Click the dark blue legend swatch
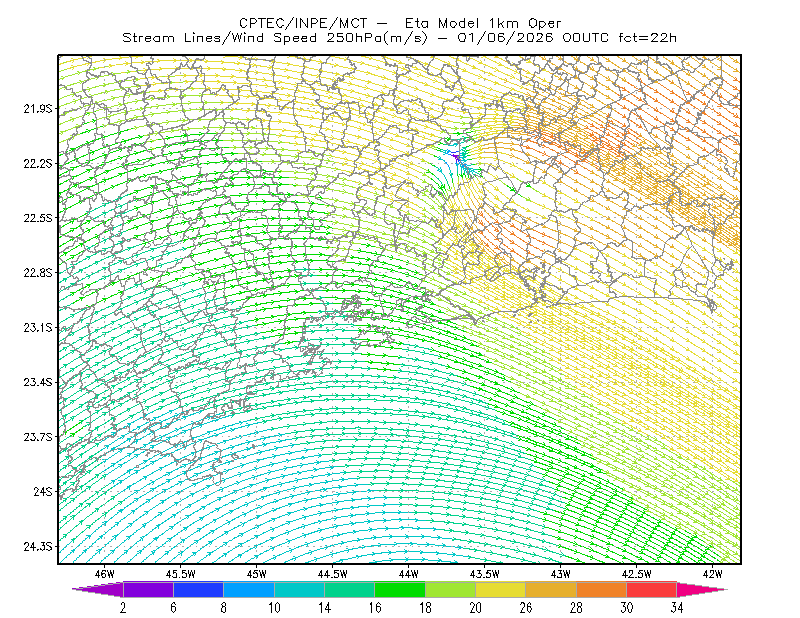This screenshot has width=800, height=618. pyautogui.click(x=198, y=589)
